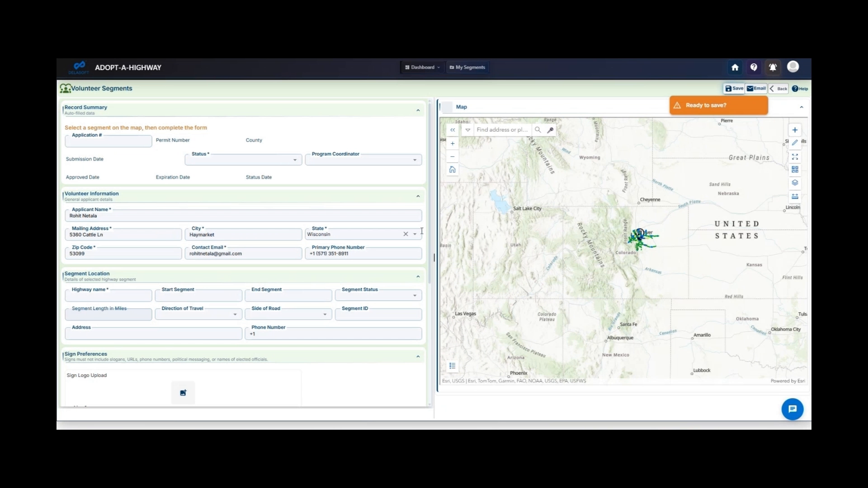Select the measure distance tool
This screenshot has width=868, height=488.
pyautogui.click(x=795, y=196)
